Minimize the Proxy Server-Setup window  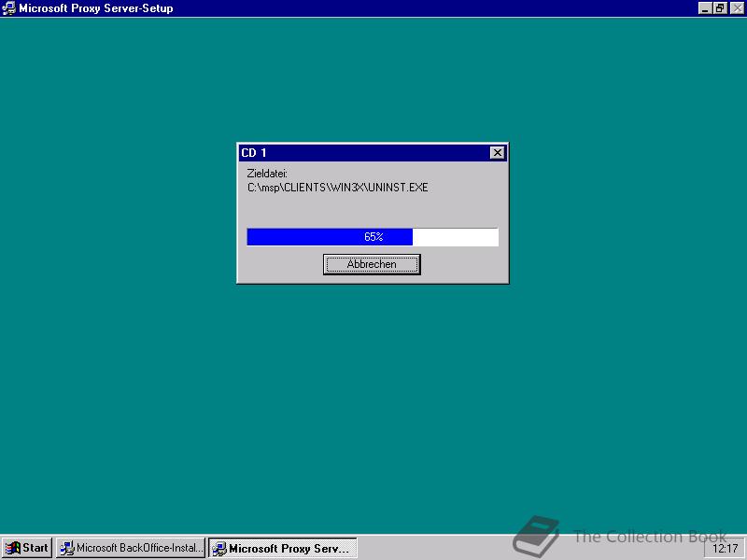coord(705,8)
